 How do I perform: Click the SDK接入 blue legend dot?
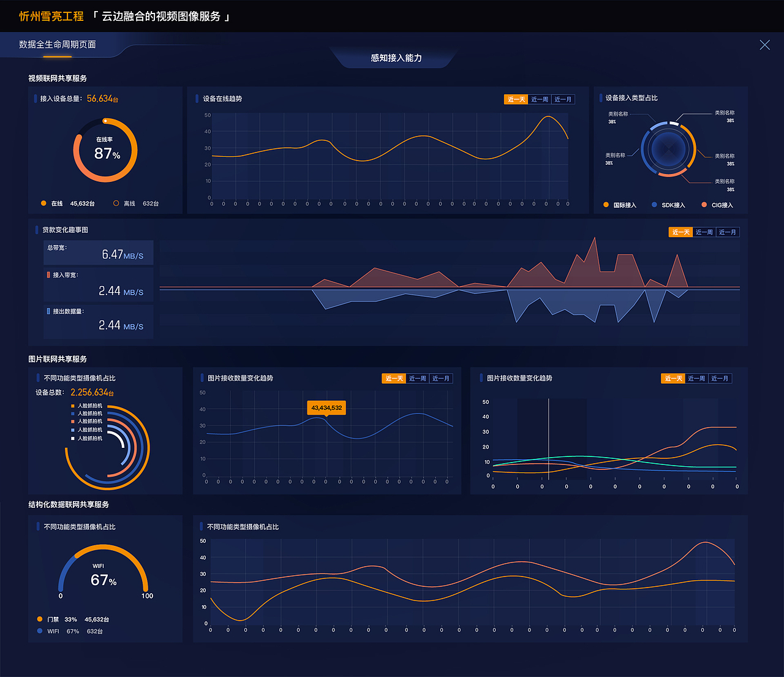click(654, 205)
